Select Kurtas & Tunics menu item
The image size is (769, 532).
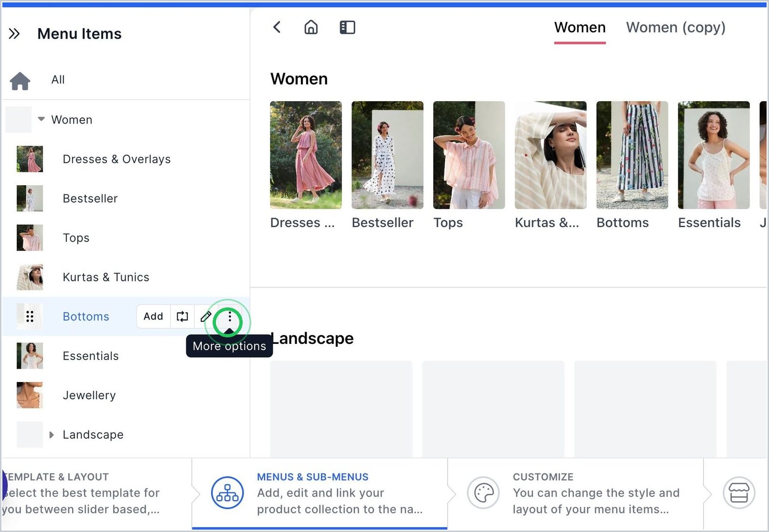point(106,277)
